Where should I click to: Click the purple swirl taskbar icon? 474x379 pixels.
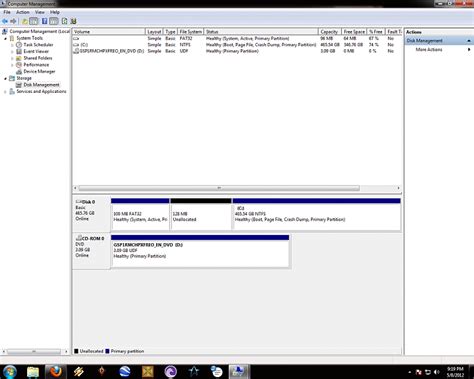tap(171, 371)
